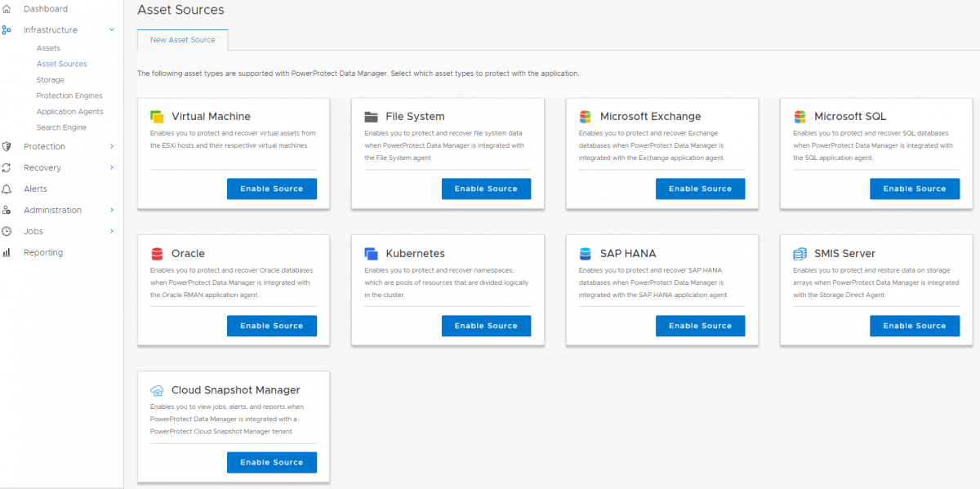Click the Dashboard home icon
The image size is (980, 489).
click(7, 9)
